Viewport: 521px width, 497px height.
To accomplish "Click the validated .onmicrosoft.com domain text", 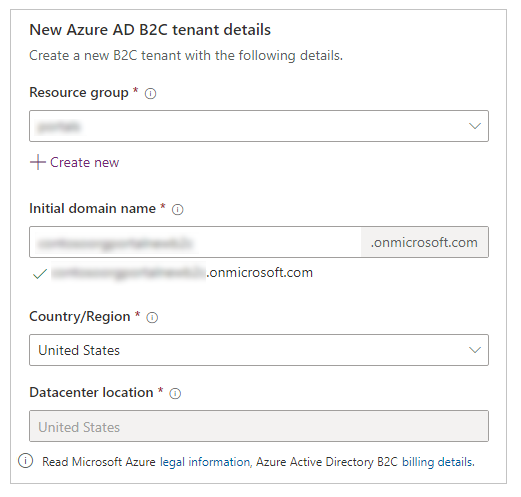I will tap(182, 273).
